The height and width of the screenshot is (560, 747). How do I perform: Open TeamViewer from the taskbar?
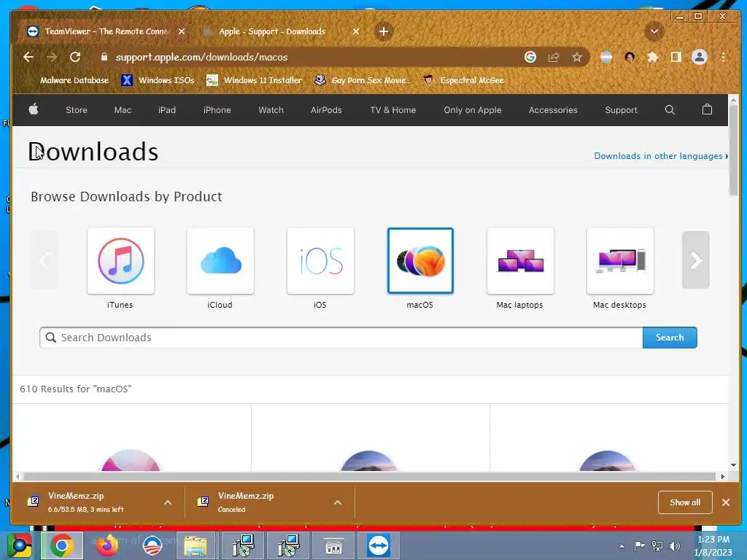[x=379, y=545]
